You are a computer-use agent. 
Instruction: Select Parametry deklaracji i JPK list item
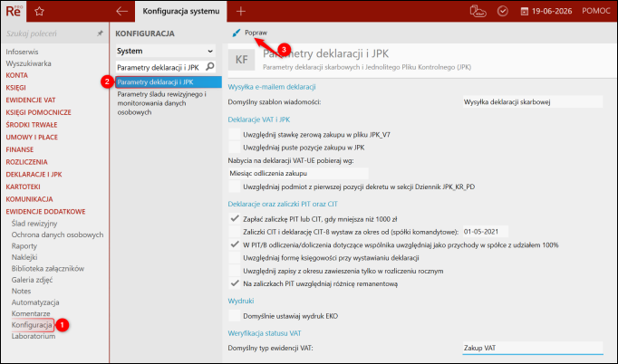pos(169,81)
